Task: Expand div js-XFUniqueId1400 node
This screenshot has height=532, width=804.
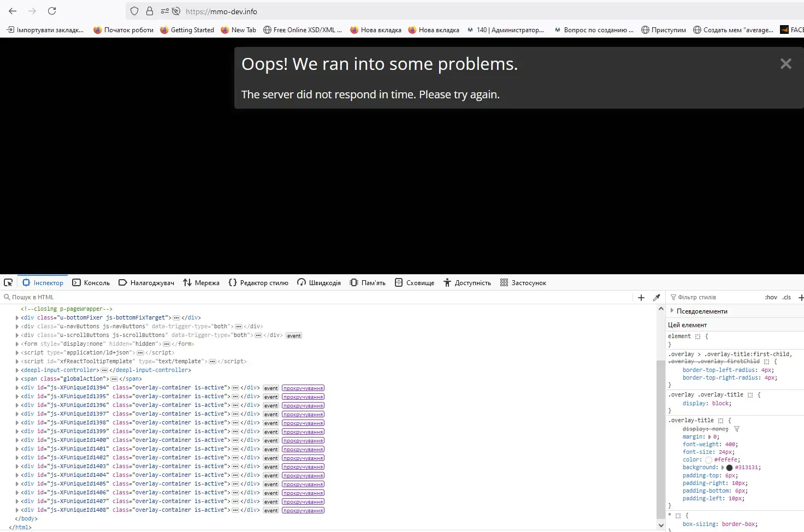Action: pyautogui.click(x=17, y=440)
